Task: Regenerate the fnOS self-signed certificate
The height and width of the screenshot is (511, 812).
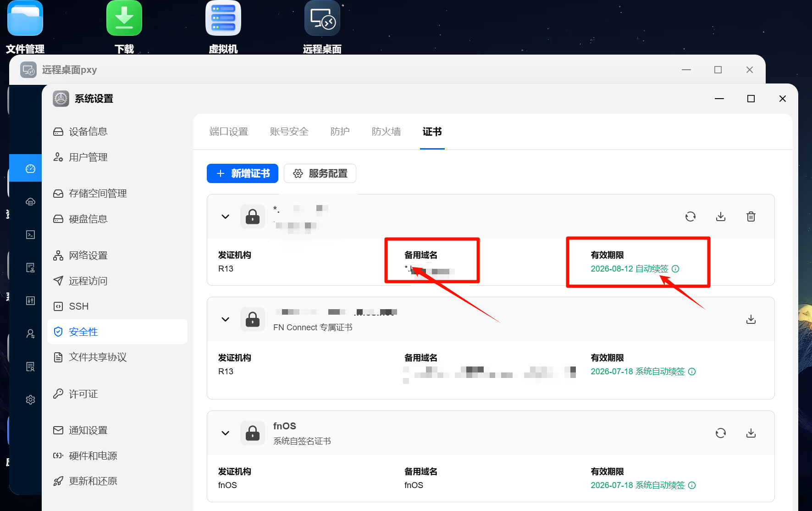Action: point(721,433)
